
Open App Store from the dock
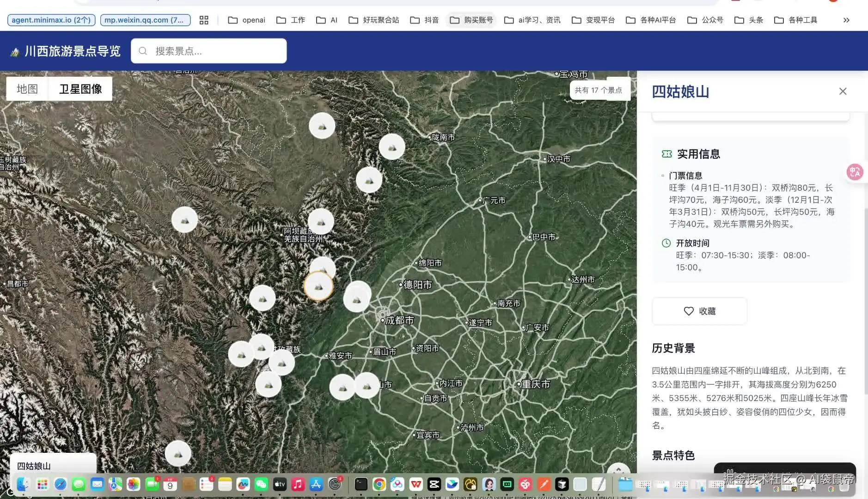click(316, 484)
